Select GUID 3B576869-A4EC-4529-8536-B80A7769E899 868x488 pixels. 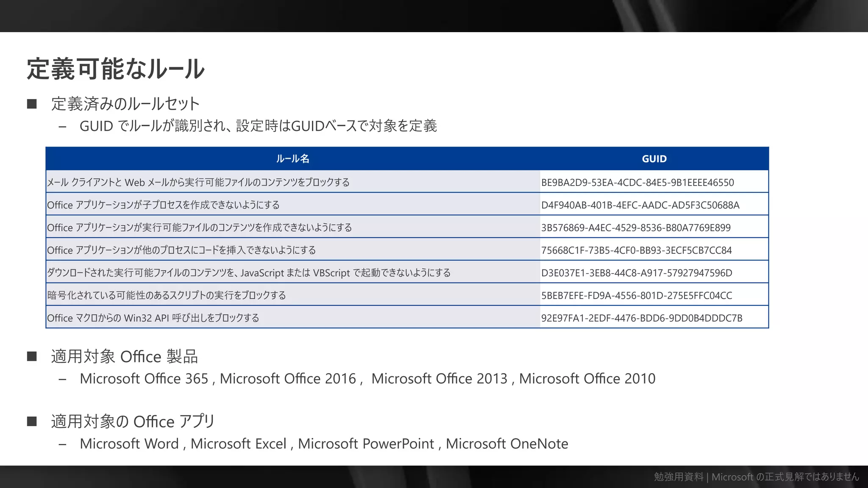(x=636, y=228)
